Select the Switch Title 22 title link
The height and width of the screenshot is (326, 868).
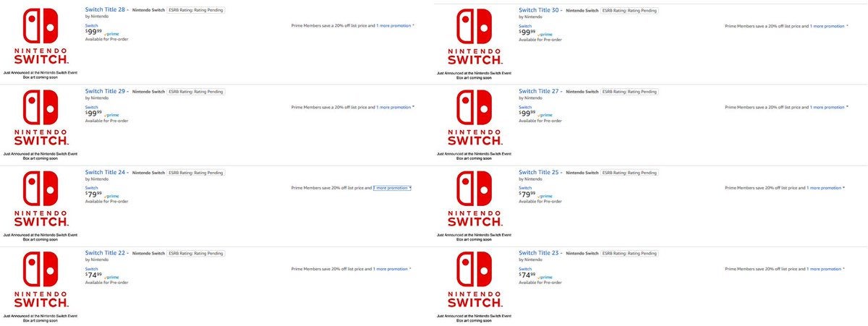pos(106,253)
